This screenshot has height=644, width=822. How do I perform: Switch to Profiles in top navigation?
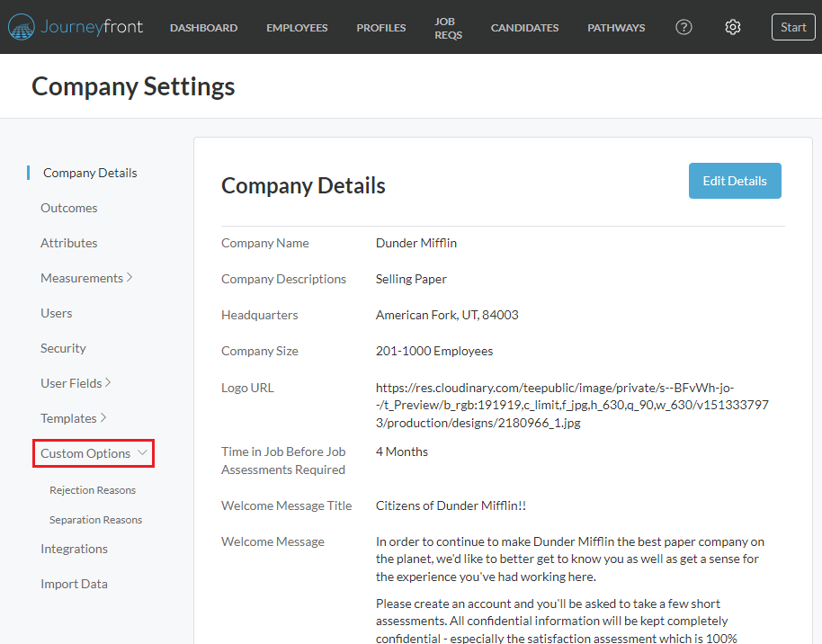point(380,28)
